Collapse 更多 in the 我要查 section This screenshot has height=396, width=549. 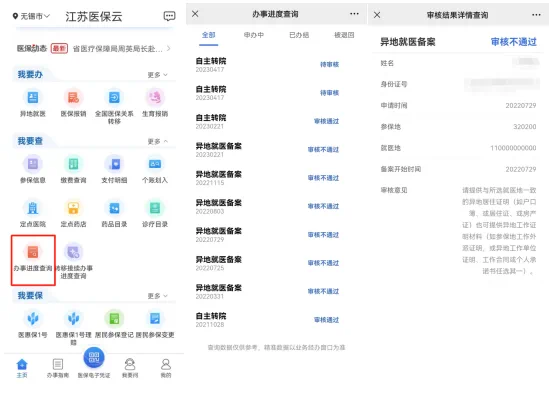point(158,141)
